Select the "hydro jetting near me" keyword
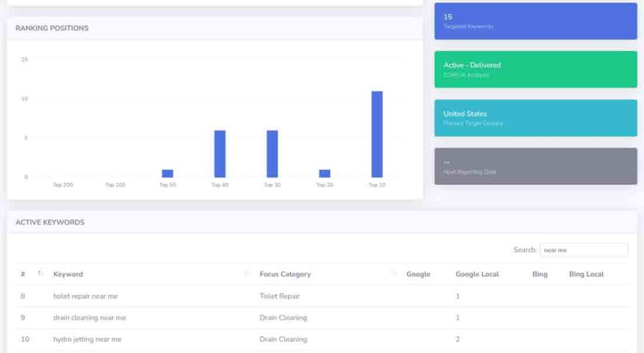644x353 pixels. [87, 339]
